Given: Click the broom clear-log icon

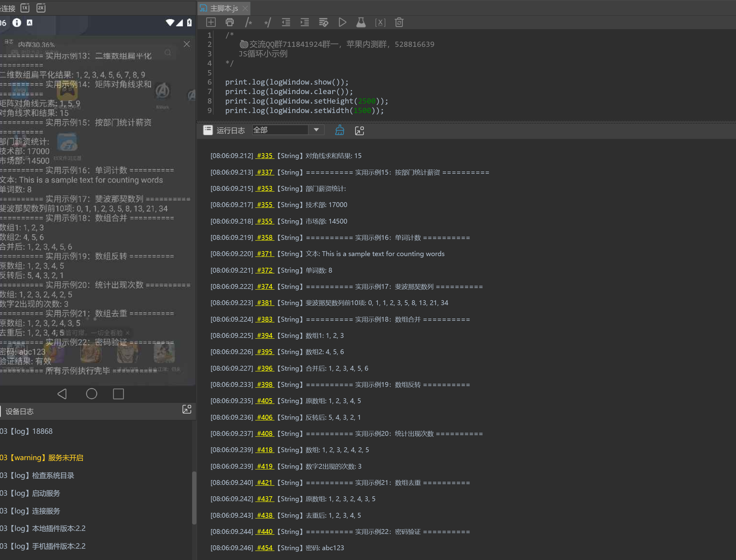Looking at the screenshot, I should (340, 130).
